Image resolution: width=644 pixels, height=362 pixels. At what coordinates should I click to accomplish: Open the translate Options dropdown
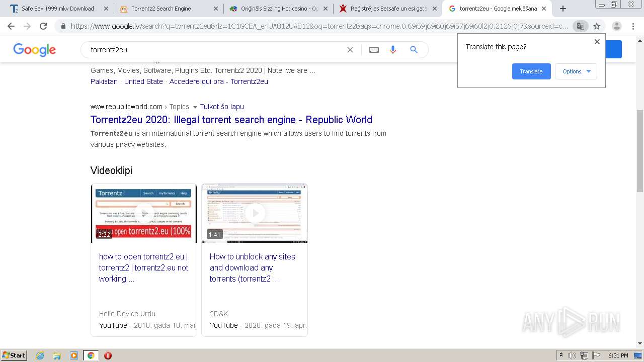pos(576,71)
